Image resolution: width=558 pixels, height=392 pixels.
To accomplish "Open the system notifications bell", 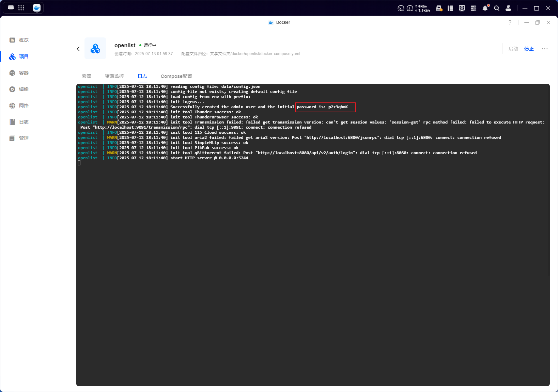I will point(485,8).
